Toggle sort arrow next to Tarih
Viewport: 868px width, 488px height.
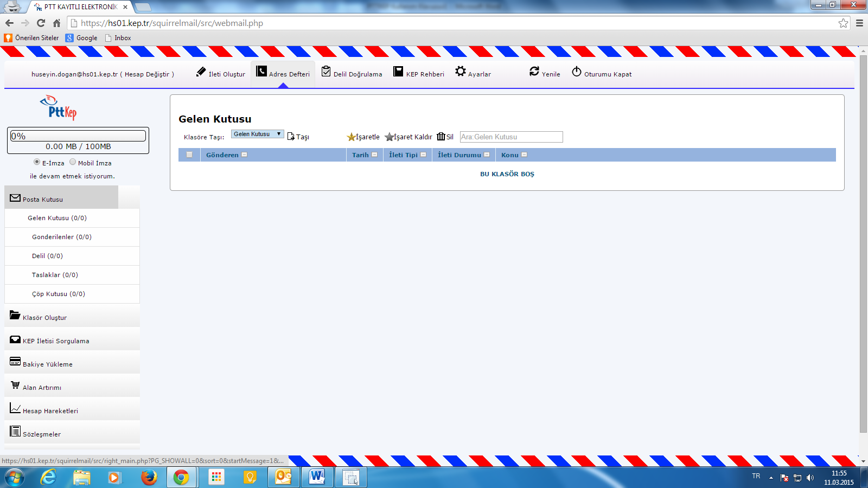coord(374,155)
